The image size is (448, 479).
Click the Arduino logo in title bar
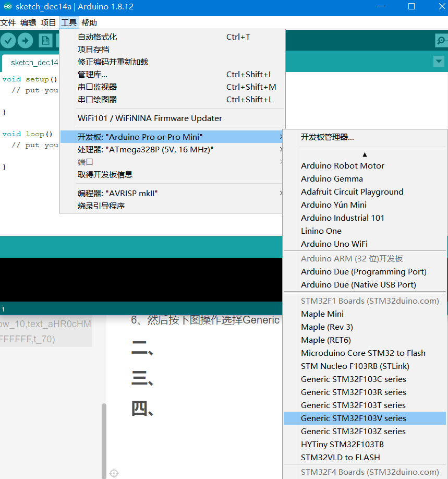(x=8, y=6)
